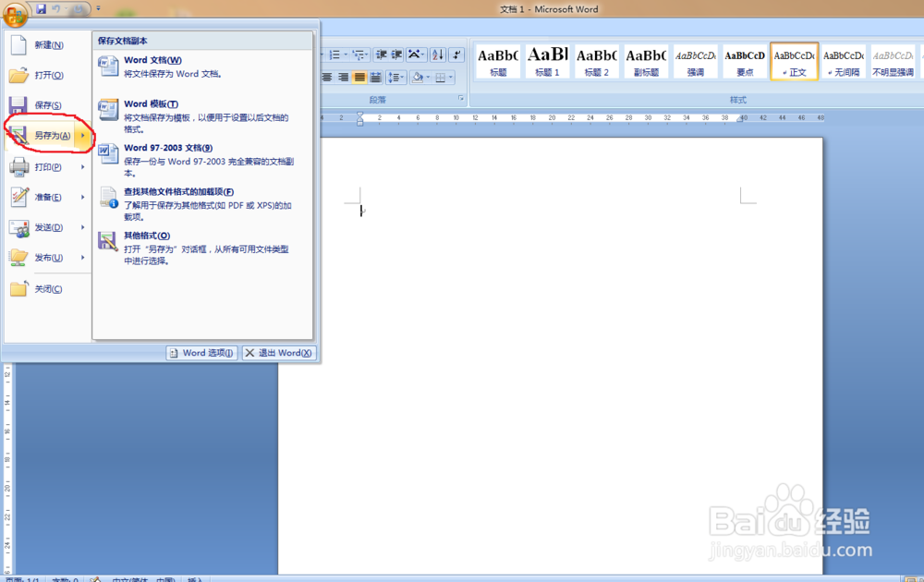Toggle show/hide paragraph marks
This screenshot has width=924, height=582.
pyautogui.click(x=456, y=55)
